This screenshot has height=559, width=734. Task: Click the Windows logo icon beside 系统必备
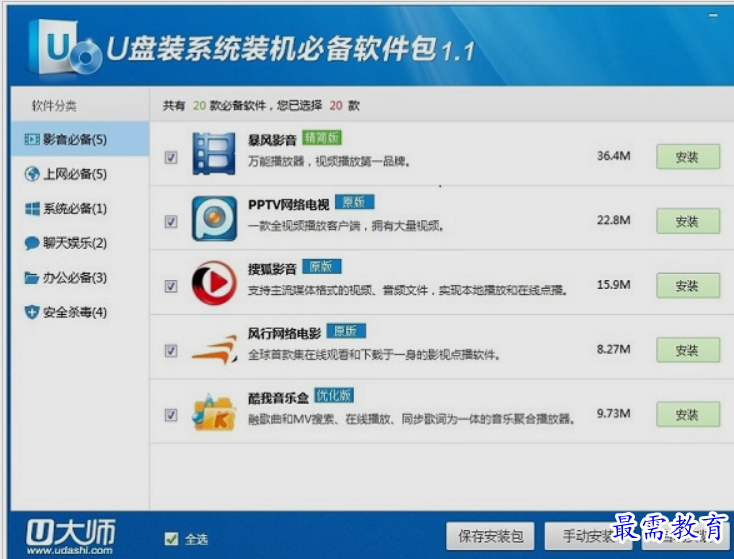click(32, 208)
